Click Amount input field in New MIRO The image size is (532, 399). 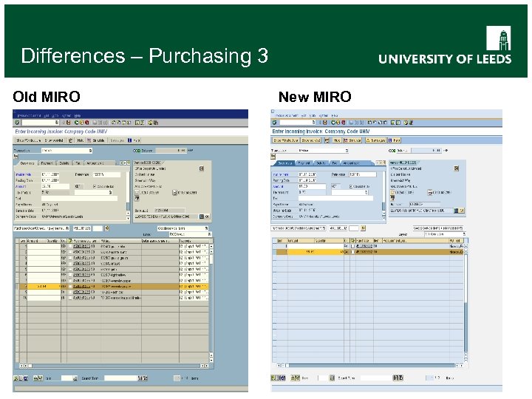(312, 186)
